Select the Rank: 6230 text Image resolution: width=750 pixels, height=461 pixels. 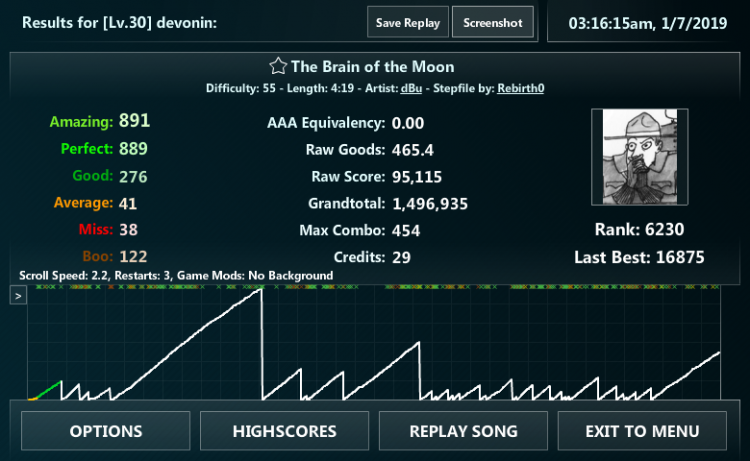(639, 229)
